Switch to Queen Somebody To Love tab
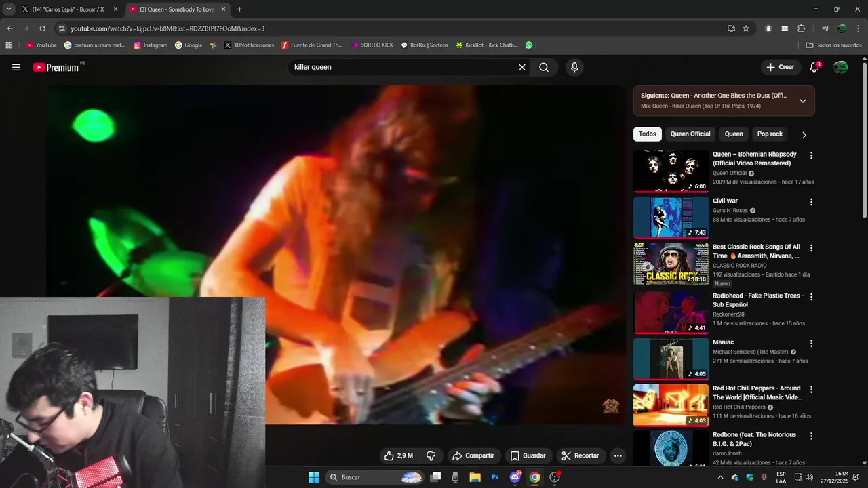Image resolution: width=868 pixels, height=488 pixels. pos(178,9)
